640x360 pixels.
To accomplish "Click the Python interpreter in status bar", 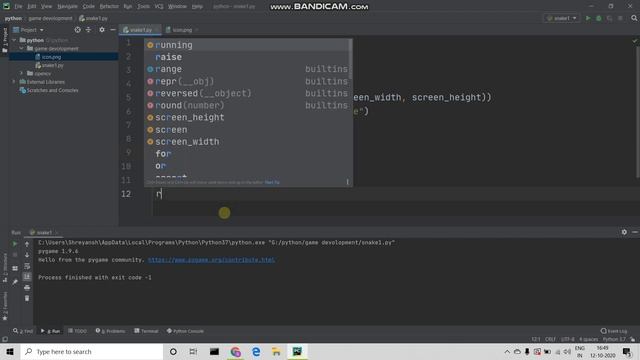I will (614, 339).
